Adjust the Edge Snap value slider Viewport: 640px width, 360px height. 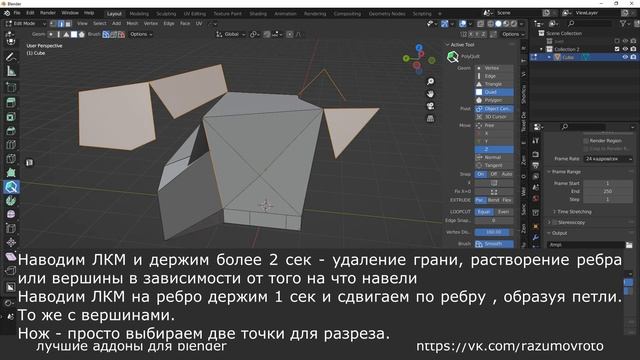[494, 220]
